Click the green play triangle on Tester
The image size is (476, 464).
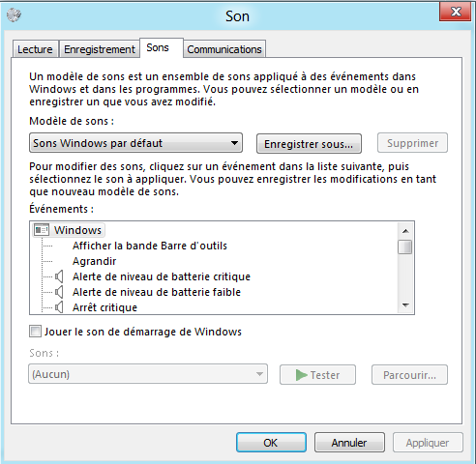point(301,375)
